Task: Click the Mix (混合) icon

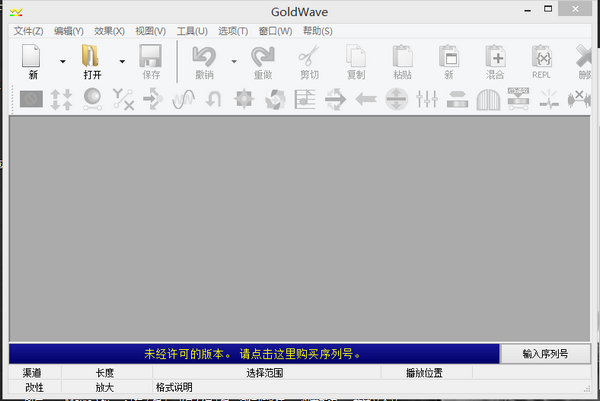Action: 496,56
